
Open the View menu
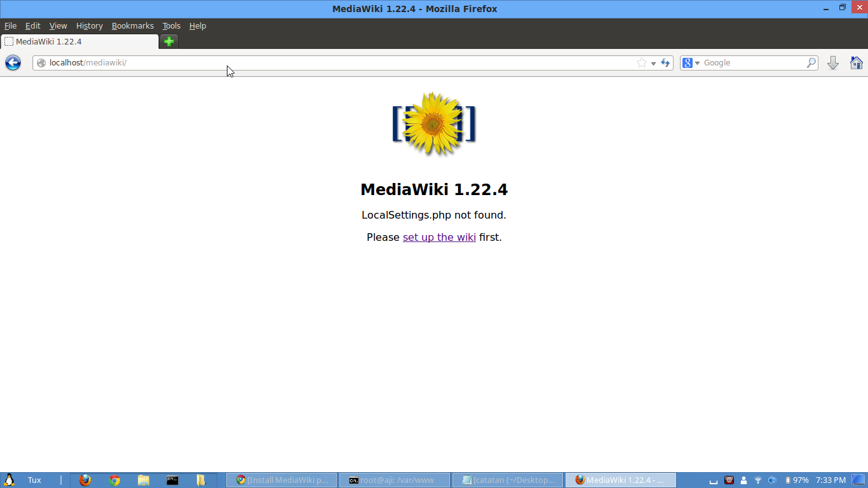(58, 26)
